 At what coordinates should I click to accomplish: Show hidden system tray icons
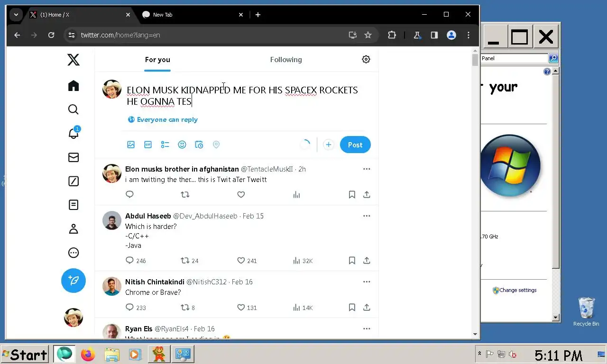479,354
